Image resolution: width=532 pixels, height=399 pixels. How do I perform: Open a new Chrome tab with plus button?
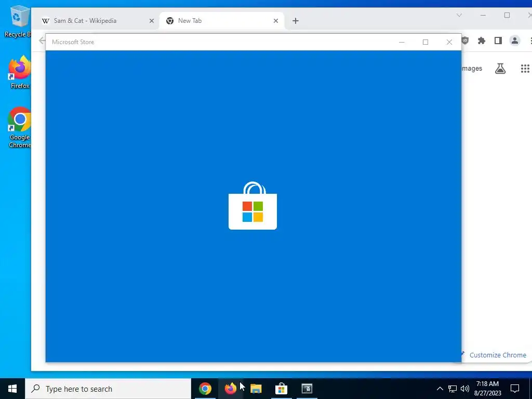coord(296,21)
